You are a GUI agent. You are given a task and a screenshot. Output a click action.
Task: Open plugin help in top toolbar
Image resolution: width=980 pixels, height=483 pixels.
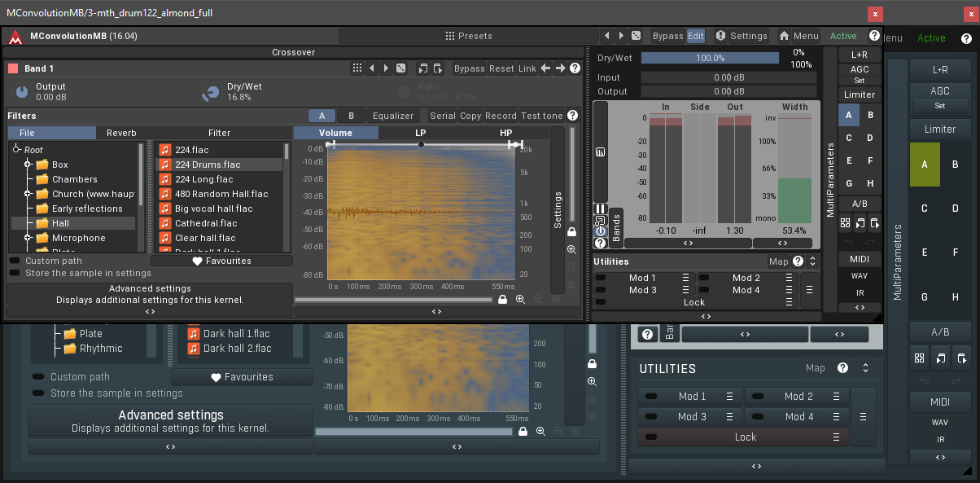coord(874,36)
